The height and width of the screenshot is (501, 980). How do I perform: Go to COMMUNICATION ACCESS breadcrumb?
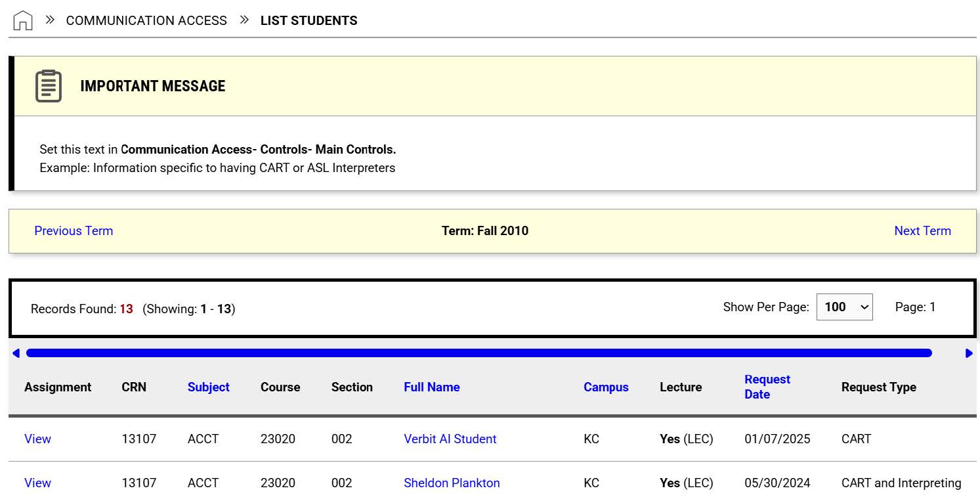pyautogui.click(x=146, y=20)
